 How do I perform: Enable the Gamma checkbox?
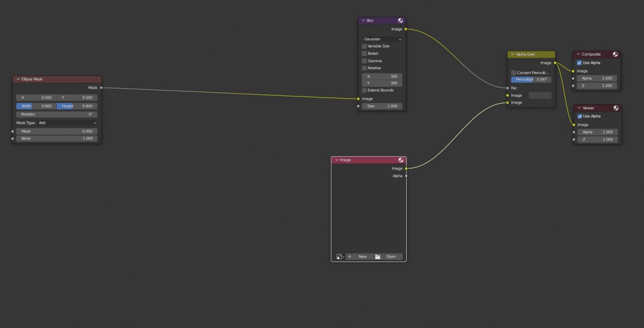[364, 61]
